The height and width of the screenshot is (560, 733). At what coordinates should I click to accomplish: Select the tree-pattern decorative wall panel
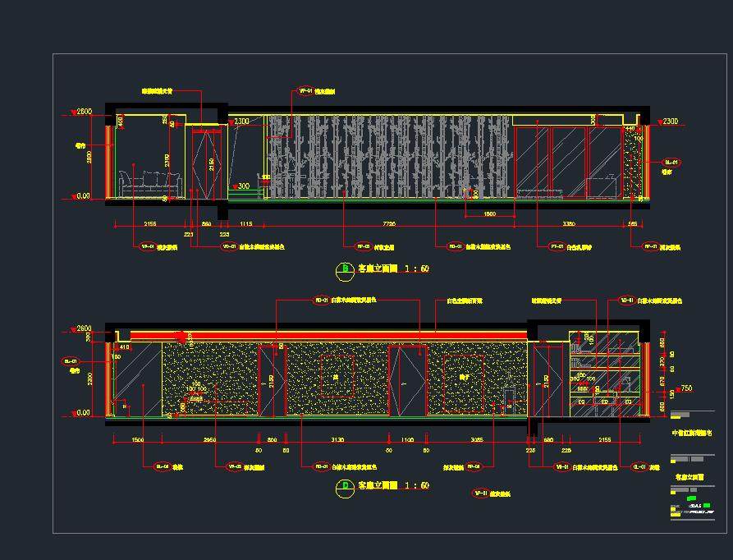390,156
